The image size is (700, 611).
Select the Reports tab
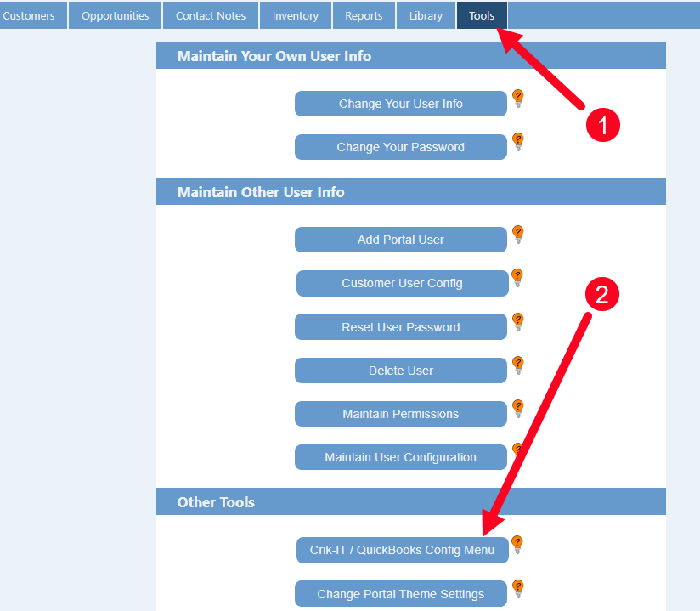coord(364,15)
